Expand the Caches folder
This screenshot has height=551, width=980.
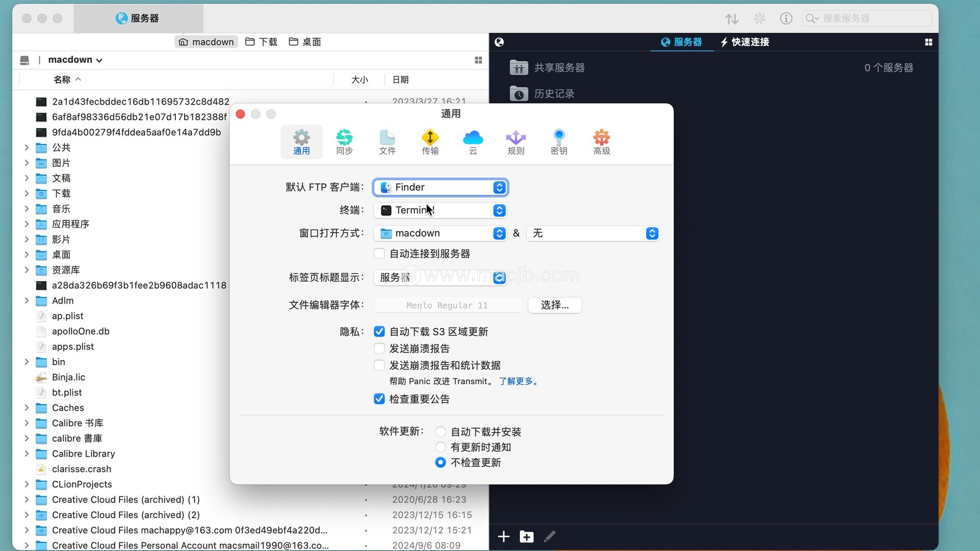[x=27, y=408]
